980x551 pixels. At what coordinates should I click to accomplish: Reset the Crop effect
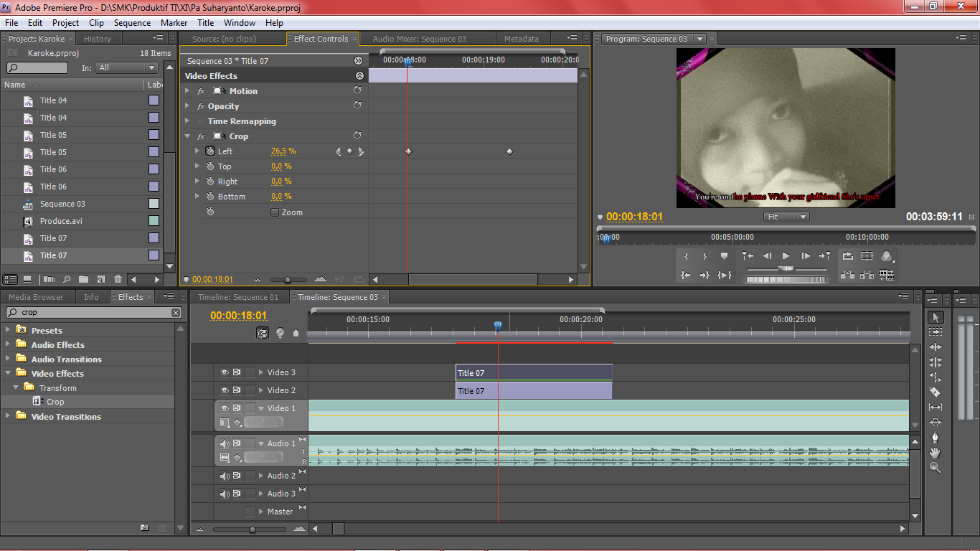(x=357, y=136)
